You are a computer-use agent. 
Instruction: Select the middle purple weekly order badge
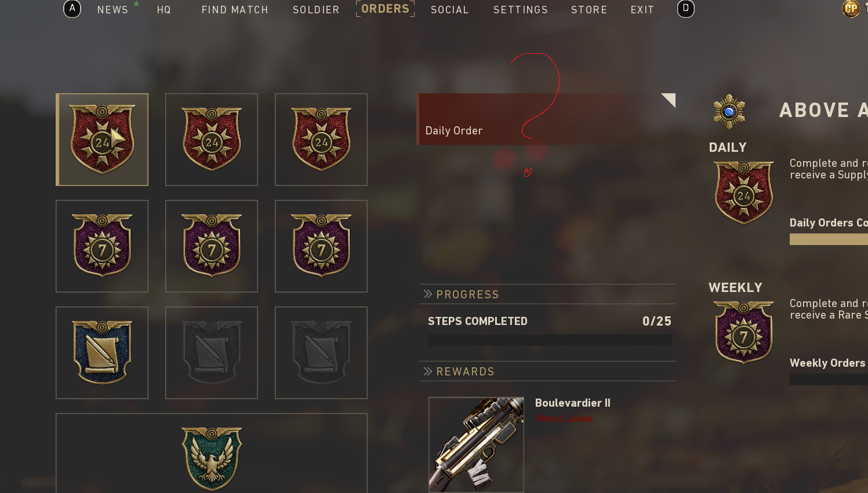[212, 246]
